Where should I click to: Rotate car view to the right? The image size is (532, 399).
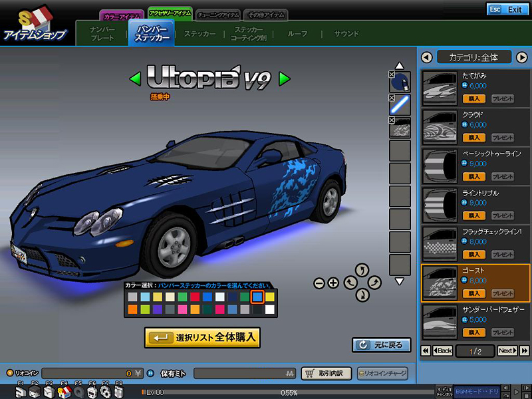374,282
